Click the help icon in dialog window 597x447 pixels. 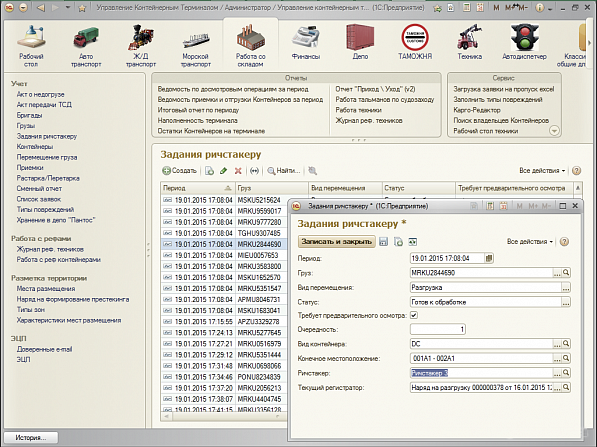pyautogui.click(x=564, y=241)
